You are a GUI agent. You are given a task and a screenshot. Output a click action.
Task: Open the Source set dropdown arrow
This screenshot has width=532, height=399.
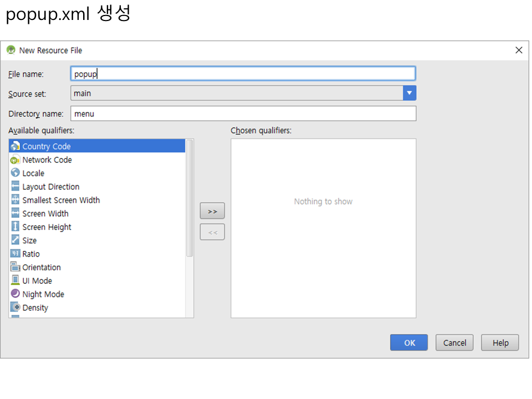point(409,93)
